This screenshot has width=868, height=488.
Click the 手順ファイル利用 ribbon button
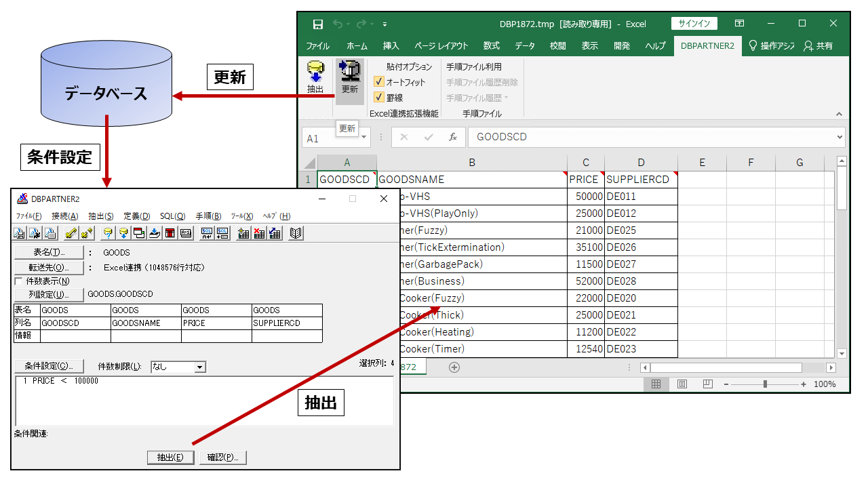click(x=474, y=66)
